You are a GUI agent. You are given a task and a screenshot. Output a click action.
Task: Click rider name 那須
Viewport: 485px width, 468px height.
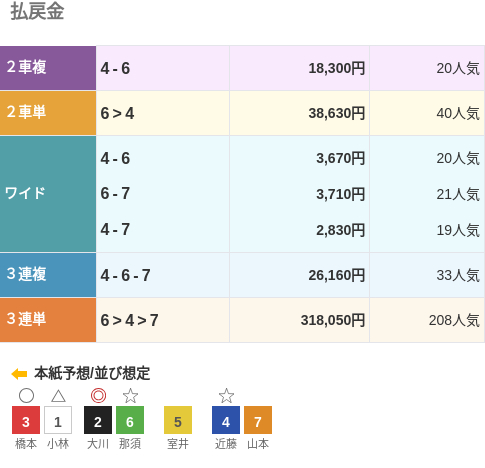coord(130,444)
